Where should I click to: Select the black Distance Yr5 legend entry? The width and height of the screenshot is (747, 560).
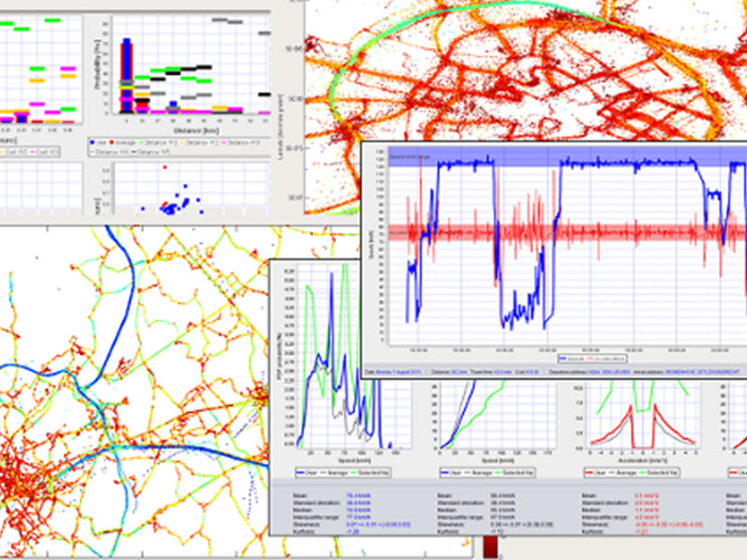point(150,152)
